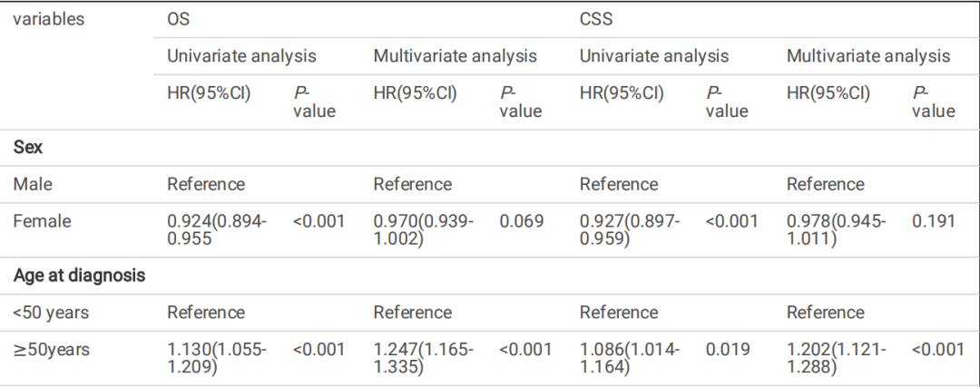Click the "≥50years" row label
Viewport: 980px width, 387px height.
(x=53, y=350)
